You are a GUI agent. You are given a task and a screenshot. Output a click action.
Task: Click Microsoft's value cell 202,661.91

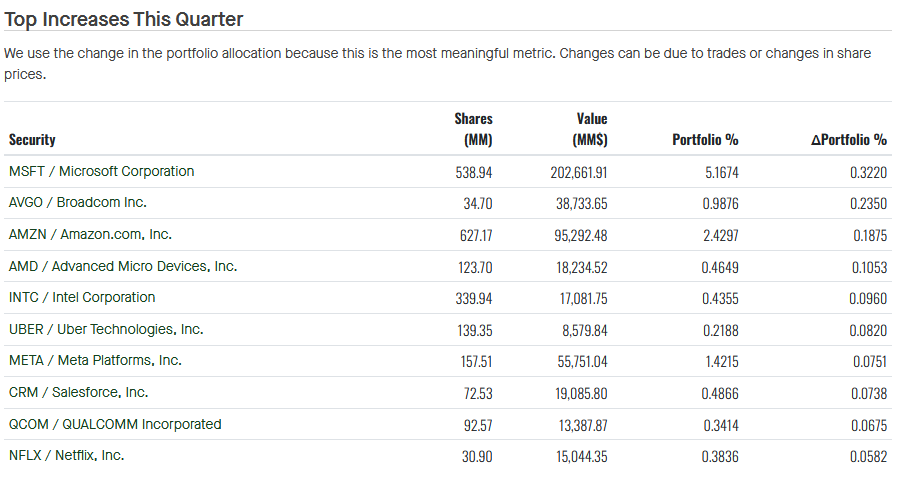(579, 172)
